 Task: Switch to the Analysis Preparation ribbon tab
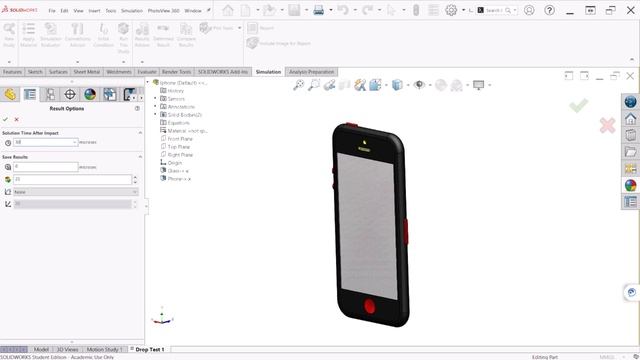click(311, 72)
